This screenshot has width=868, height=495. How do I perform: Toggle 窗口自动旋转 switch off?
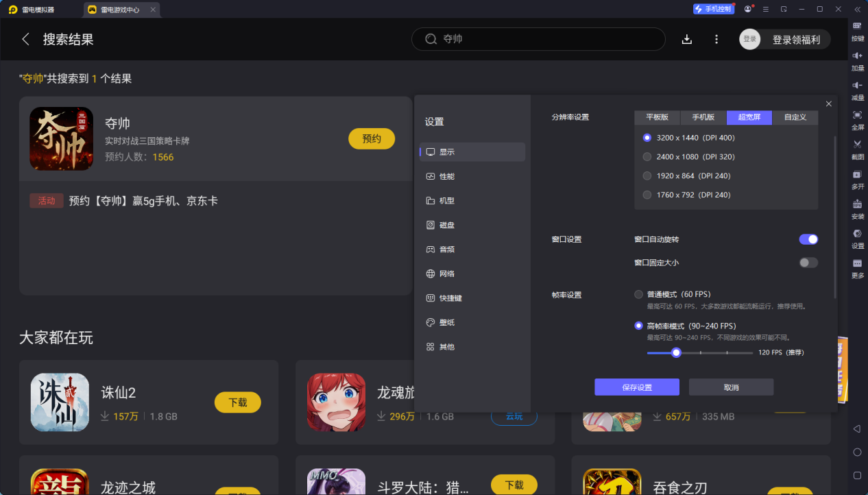pyautogui.click(x=808, y=239)
